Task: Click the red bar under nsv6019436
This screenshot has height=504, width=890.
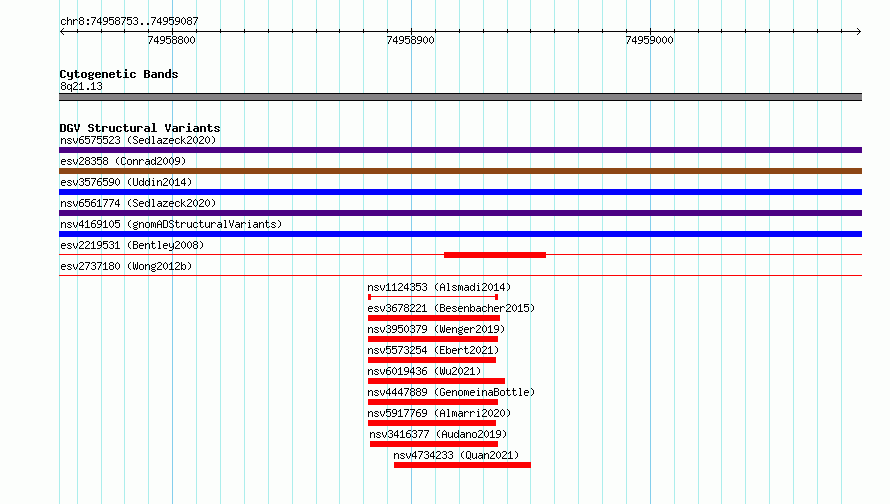Action: pos(436,381)
